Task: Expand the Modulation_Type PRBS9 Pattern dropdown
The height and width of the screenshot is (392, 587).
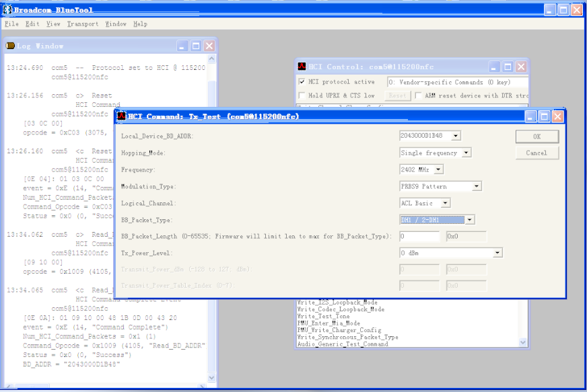Action: pos(476,186)
